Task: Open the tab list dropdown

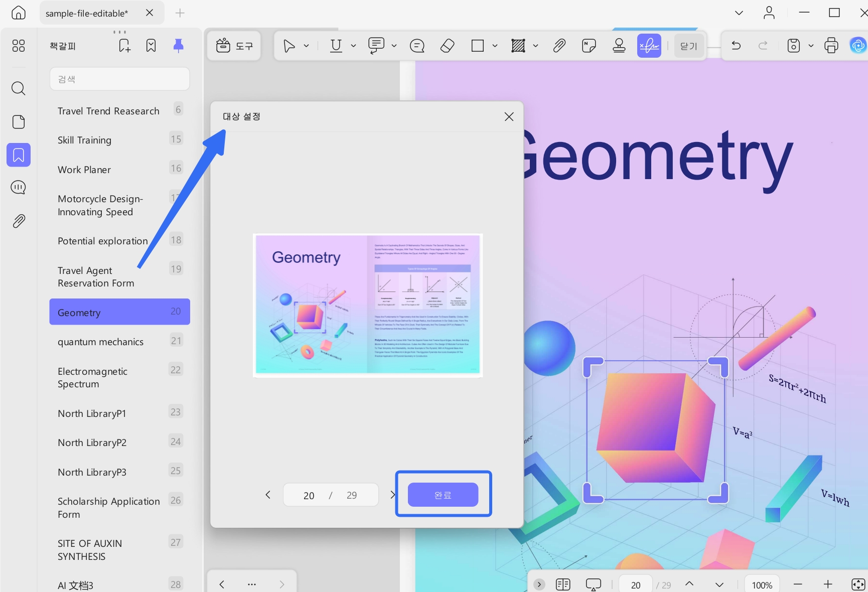Action: 739,13
